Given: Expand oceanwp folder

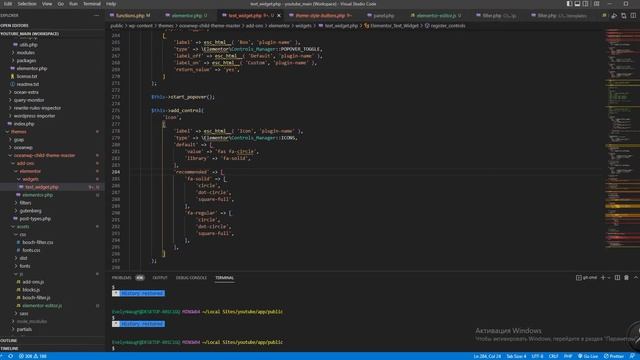Looking at the screenshot, I should [23, 148].
